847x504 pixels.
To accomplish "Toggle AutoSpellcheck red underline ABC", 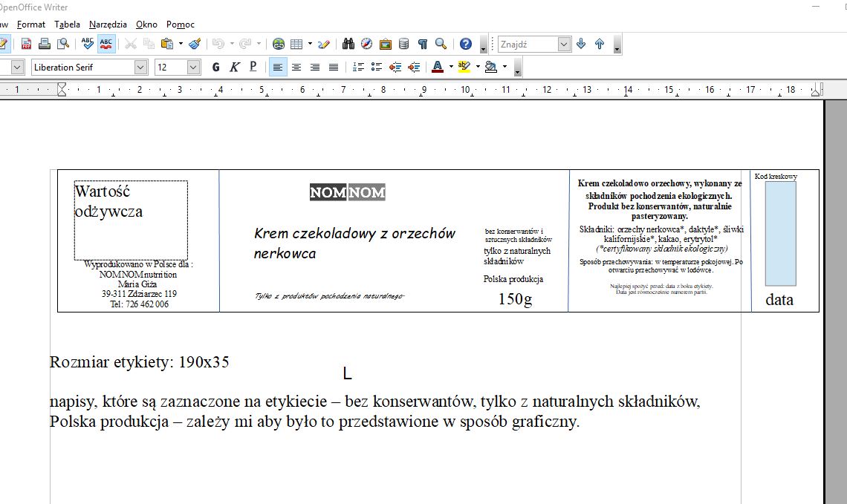I will pos(106,44).
